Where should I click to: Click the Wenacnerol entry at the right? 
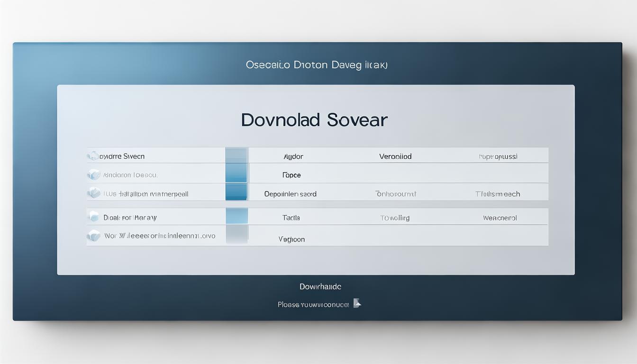pos(500,218)
